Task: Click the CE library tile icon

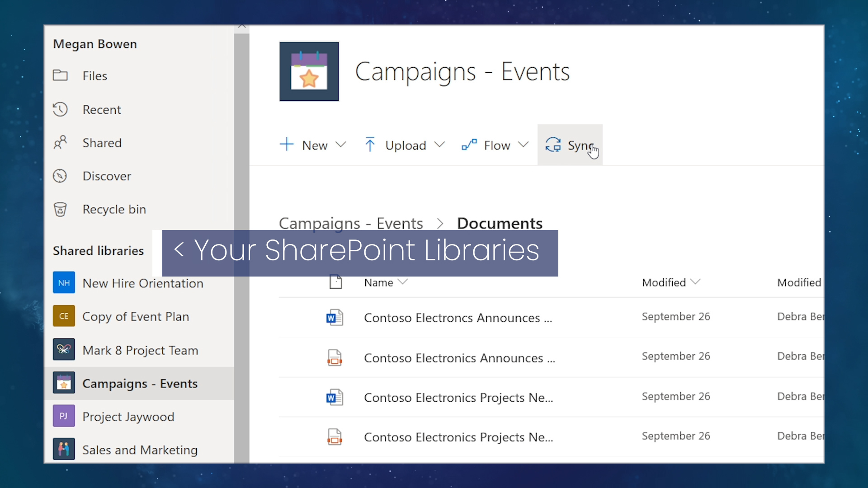Action: (64, 316)
